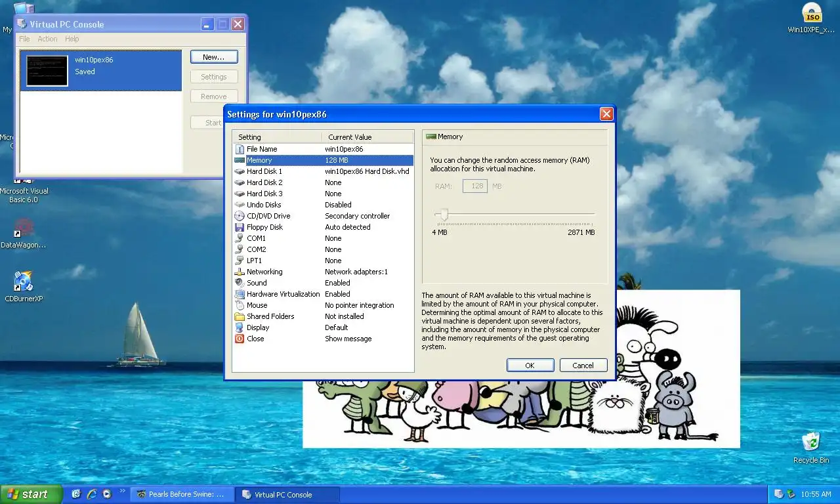The image size is (840, 504).
Task: Confirm settings with the OK button
Action: pos(530,366)
